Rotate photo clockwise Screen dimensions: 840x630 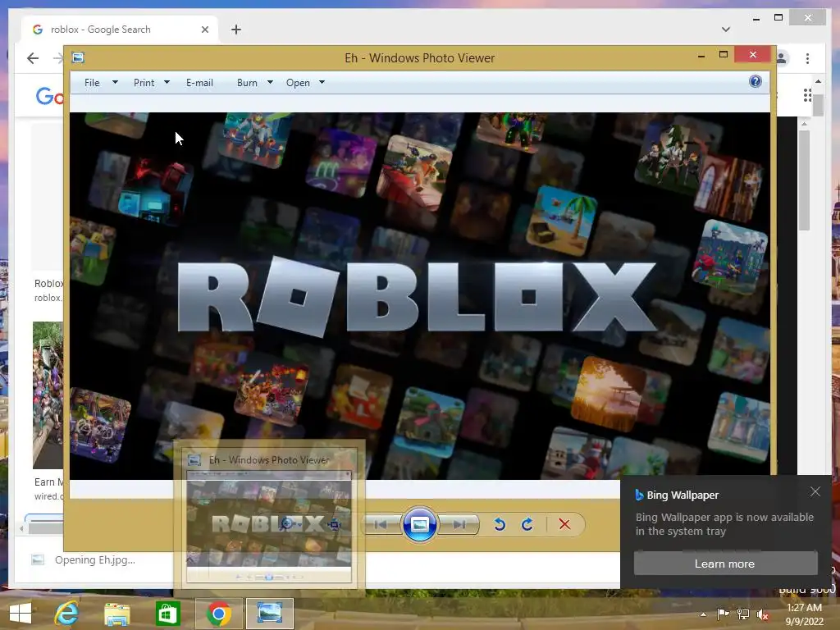[x=527, y=524]
